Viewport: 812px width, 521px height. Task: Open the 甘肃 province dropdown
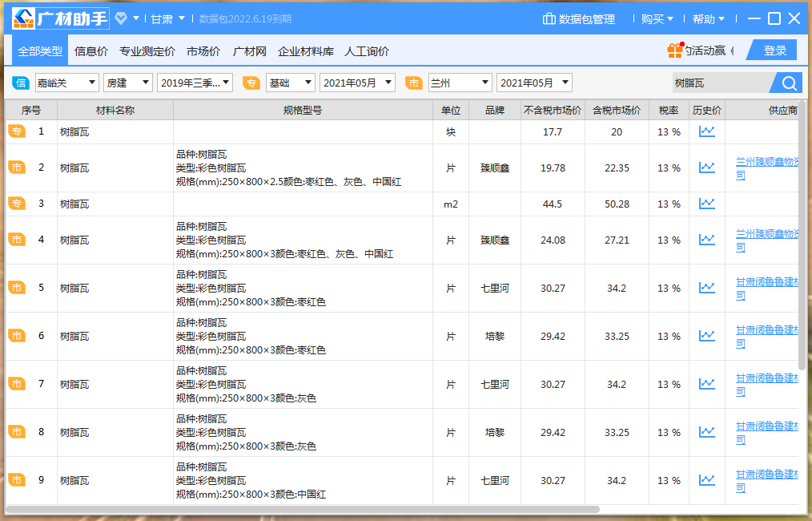click(x=168, y=19)
